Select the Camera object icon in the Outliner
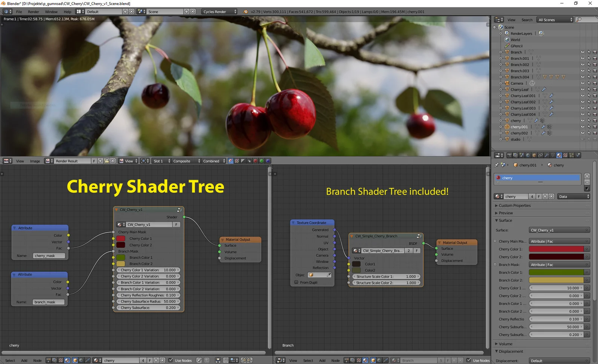This screenshot has width=598, height=364. pos(507,83)
